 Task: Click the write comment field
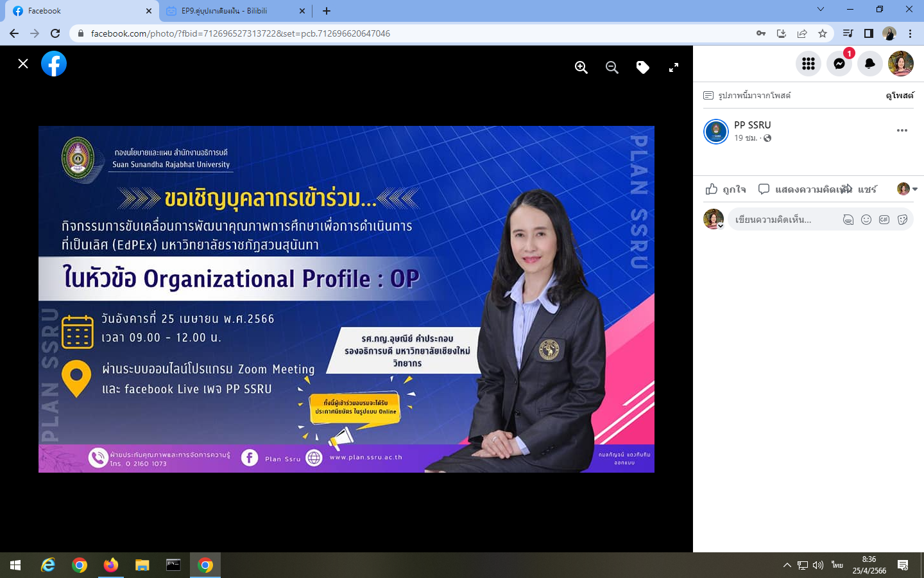[x=783, y=220]
